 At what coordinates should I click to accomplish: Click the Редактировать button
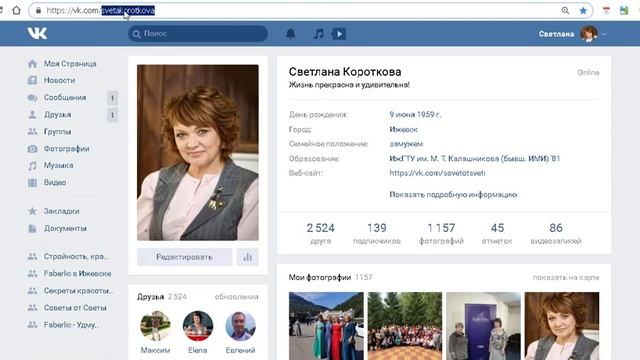pos(184,257)
